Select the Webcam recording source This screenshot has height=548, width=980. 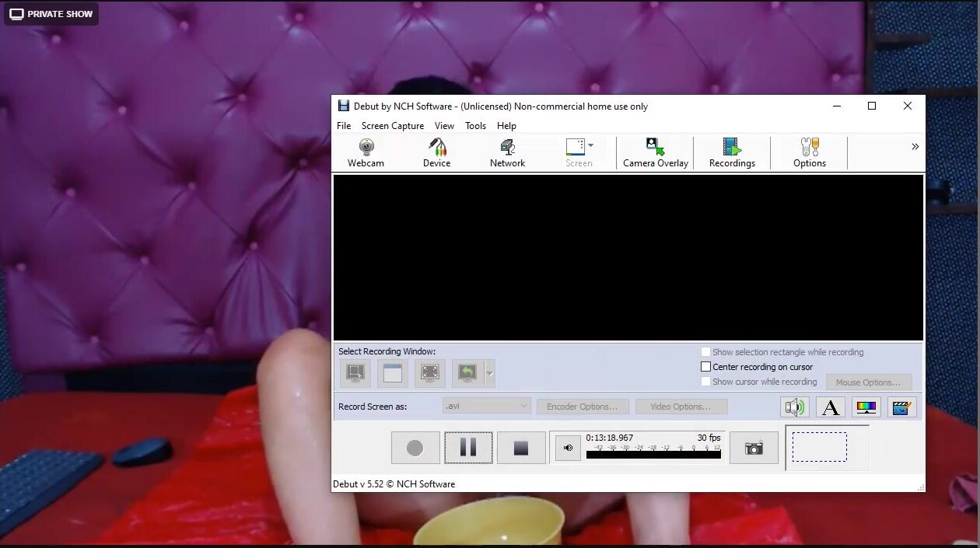[x=366, y=152]
